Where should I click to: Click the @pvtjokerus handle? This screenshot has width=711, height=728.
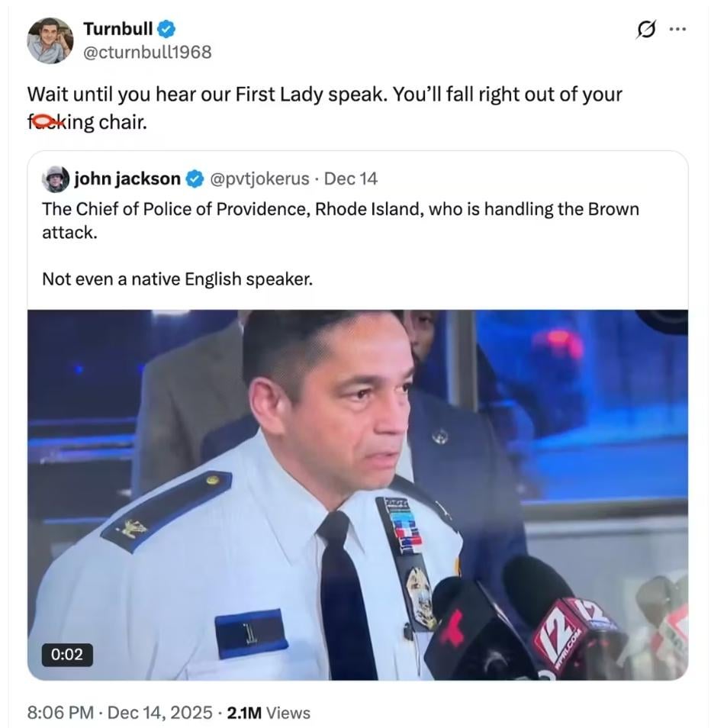(259, 179)
